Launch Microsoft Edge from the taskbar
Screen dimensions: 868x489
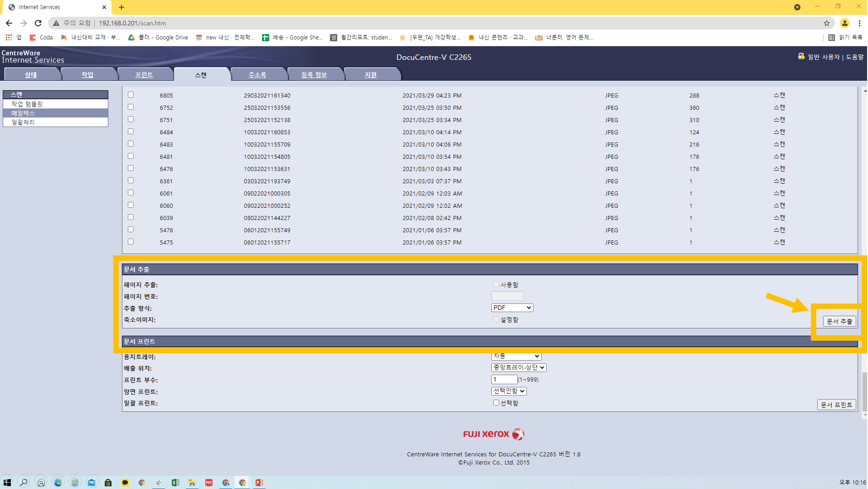point(58,482)
